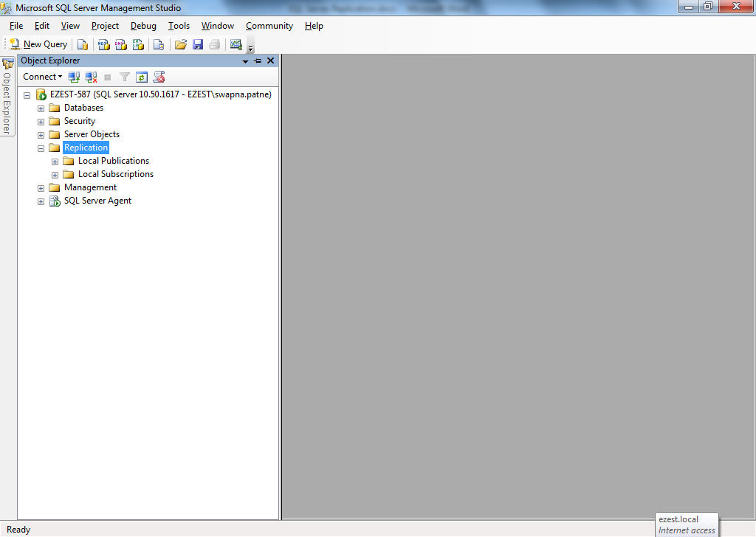Open the Community menu
Screen dimensions: 756x537
click(x=269, y=26)
